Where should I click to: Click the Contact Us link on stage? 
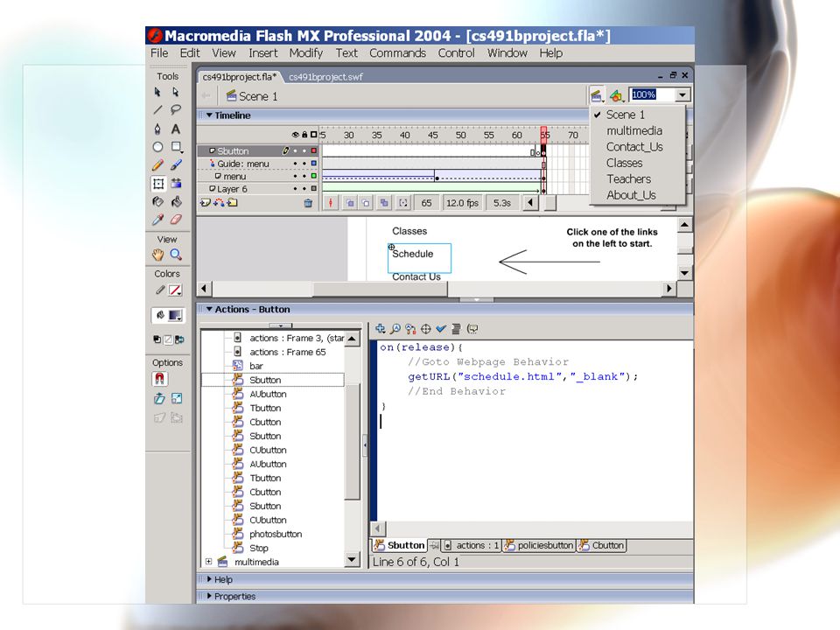pyautogui.click(x=416, y=276)
